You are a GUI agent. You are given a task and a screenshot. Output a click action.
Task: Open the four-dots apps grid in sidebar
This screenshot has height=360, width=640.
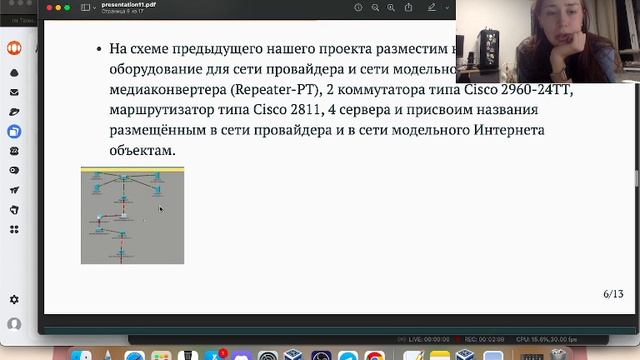tap(14, 229)
